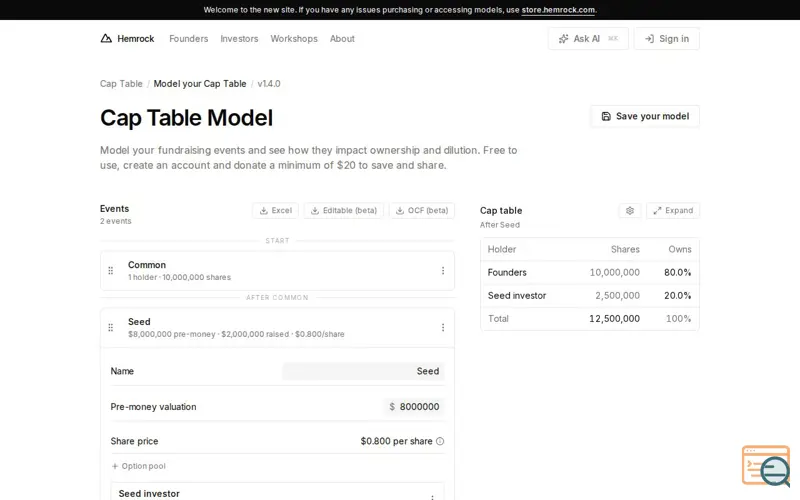Screen dimensions: 800x500
Task: Click the share price info icon
Action: (440, 441)
